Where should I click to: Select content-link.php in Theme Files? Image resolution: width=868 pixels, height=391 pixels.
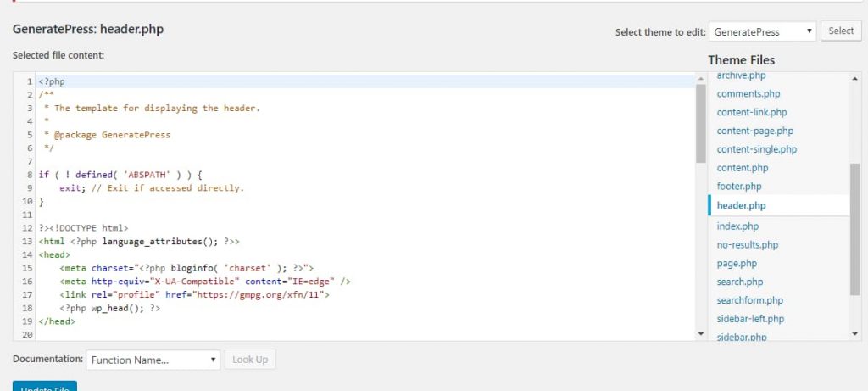coord(752,112)
